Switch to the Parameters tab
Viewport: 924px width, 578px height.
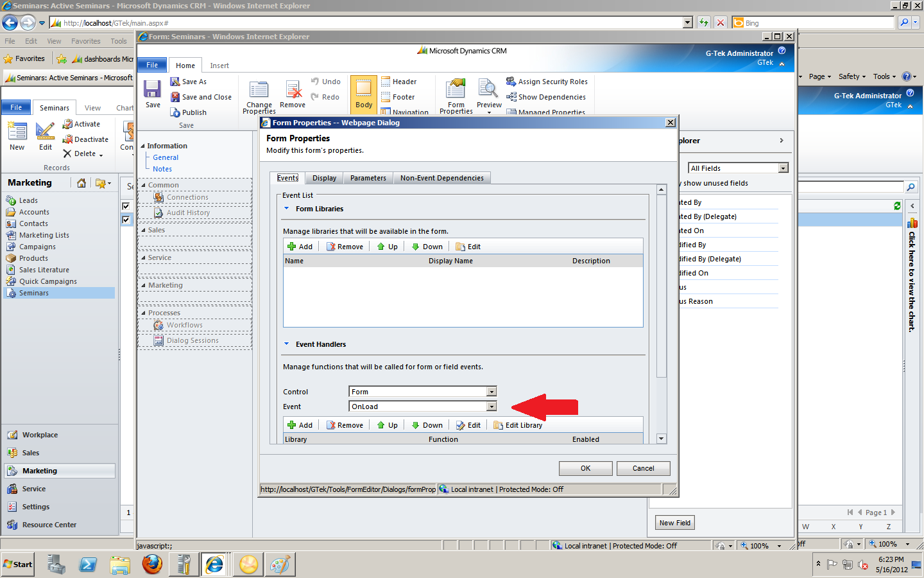(x=368, y=178)
